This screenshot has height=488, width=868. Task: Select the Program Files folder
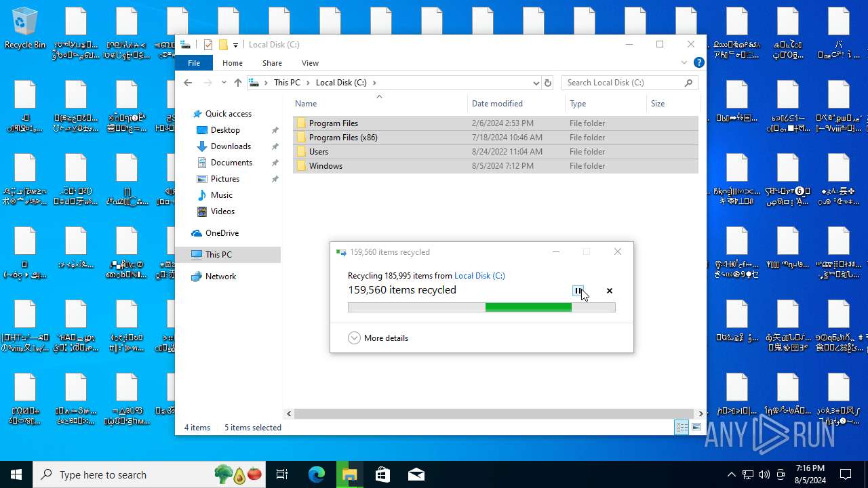click(496, 123)
